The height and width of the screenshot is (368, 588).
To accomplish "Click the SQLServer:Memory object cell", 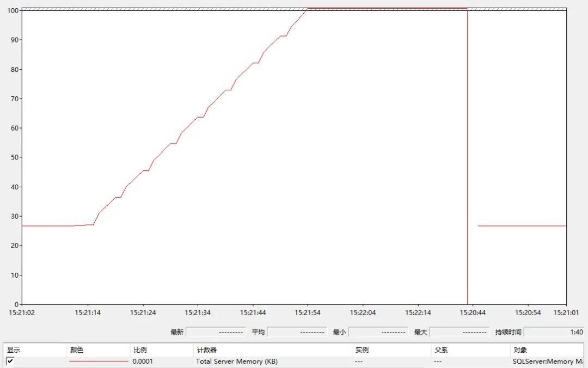I will click(x=548, y=361).
